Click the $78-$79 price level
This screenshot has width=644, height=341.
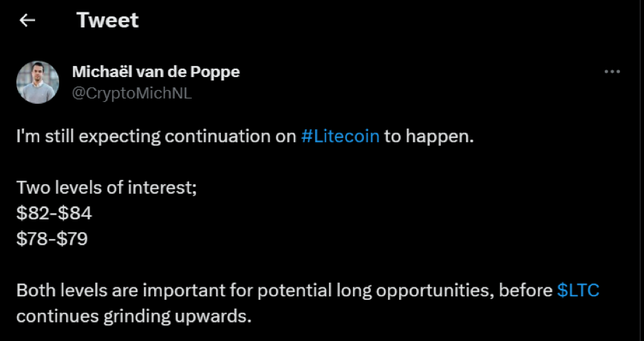52,239
